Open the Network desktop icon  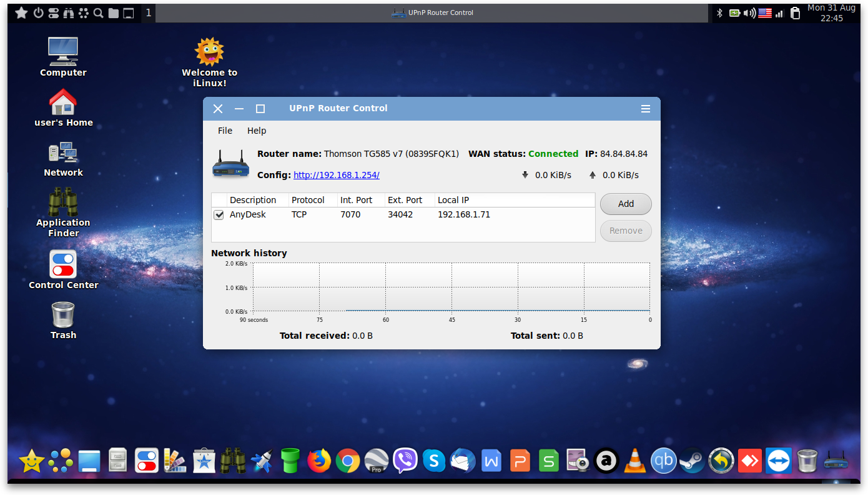click(x=63, y=159)
